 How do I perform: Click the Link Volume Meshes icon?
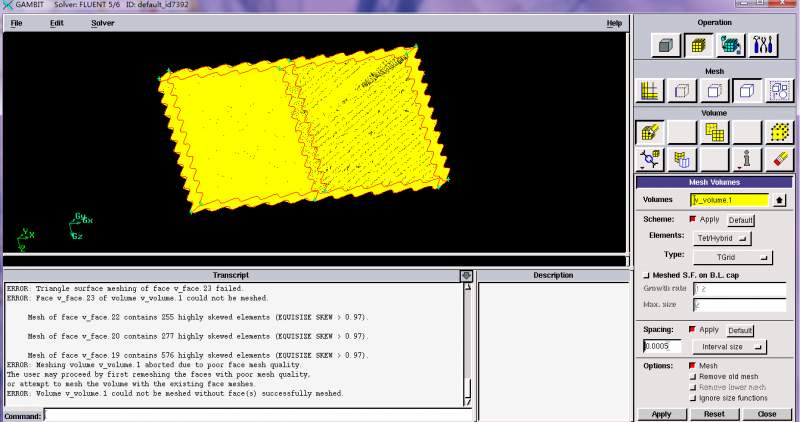coord(649,160)
